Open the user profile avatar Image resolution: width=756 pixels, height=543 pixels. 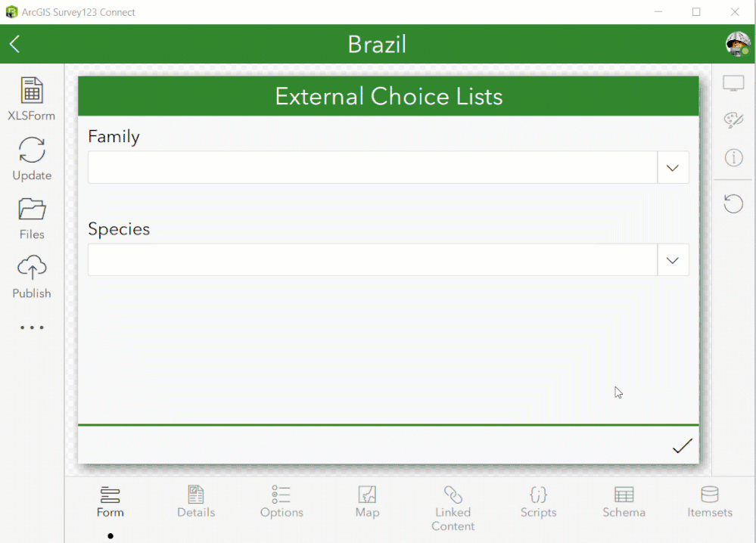(x=737, y=44)
